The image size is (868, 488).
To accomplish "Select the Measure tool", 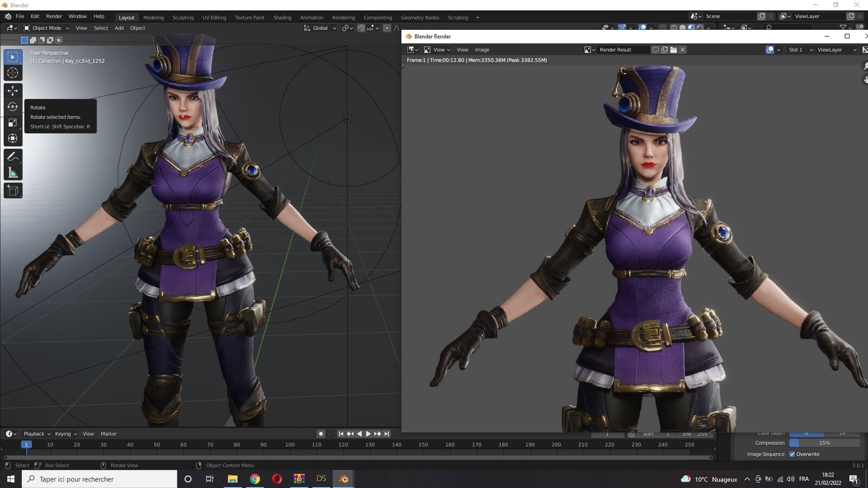I will [x=13, y=173].
